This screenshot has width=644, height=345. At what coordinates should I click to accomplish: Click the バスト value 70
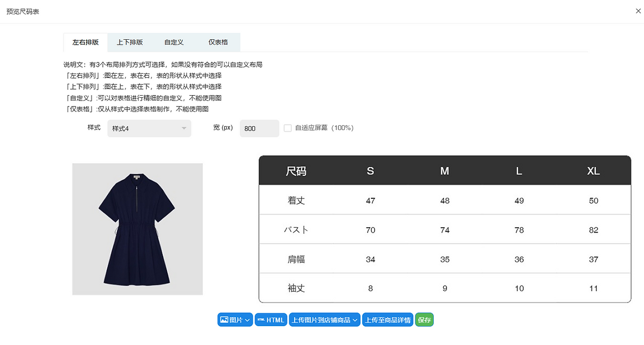click(x=370, y=229)
